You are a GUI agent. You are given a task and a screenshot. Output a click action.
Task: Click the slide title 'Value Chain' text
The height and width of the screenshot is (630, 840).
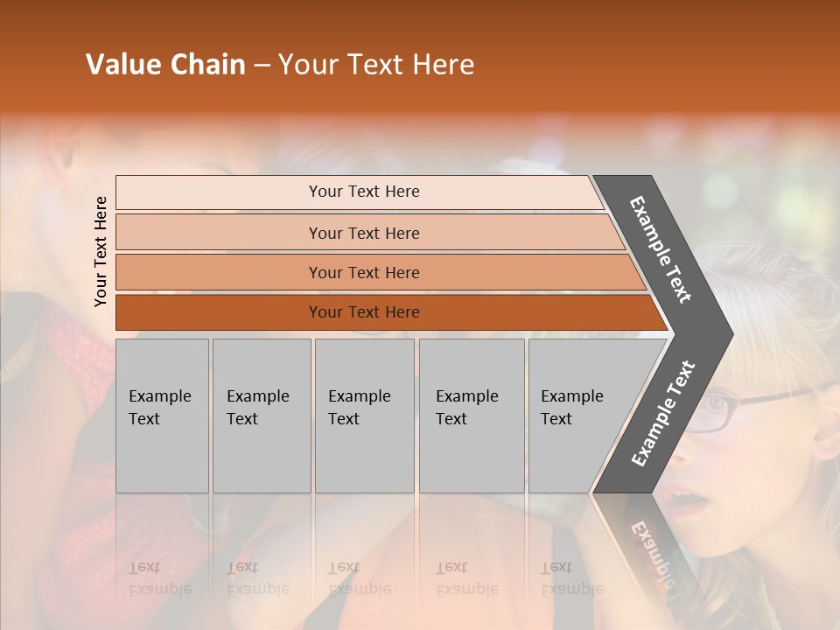click(x=165, y=65)
